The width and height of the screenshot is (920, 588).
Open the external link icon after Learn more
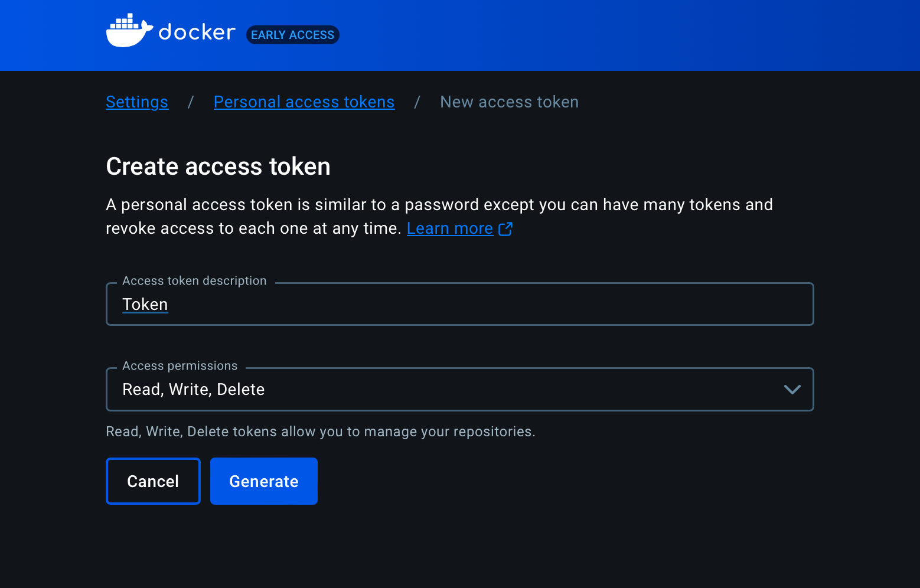coord(505,229)
